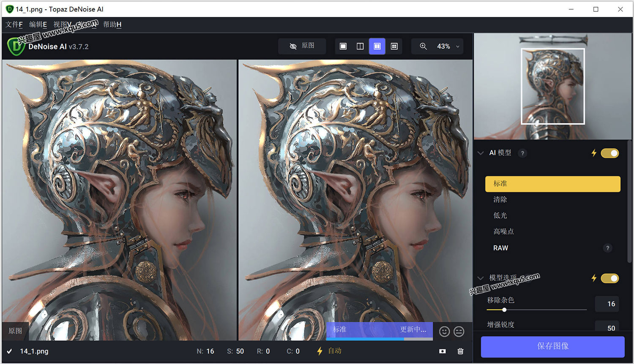Viewport: 634px width, 364px height.
Task: Click the C: 0 value
Action: click(x=293, y=351)
